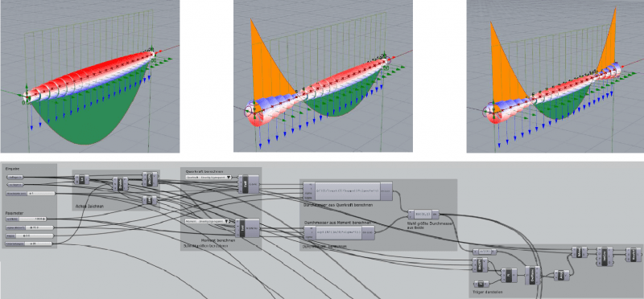Click the middle rendered beam viewport image
This screenshot has height=299, width=644.
pyautogui.click(x=323, y=76)
